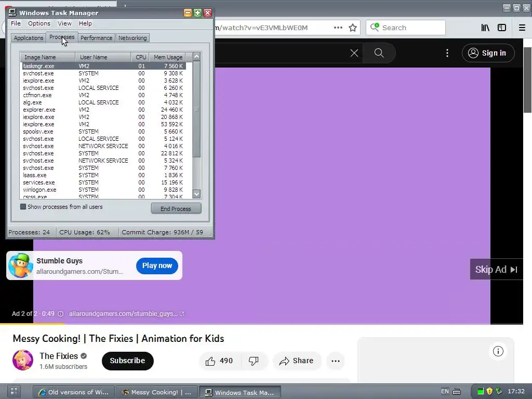Switch to the Networking tab
The height and width of the screenshot is (399, 532).
pos(132,38)
